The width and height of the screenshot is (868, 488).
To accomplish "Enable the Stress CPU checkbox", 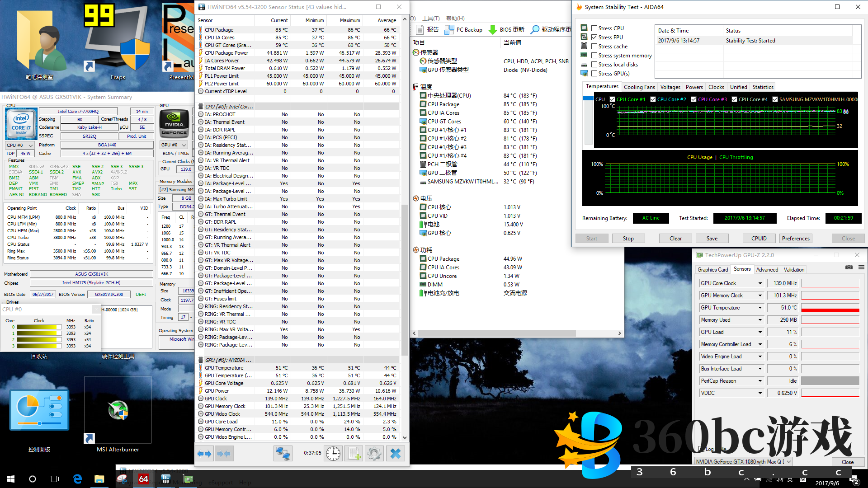I will pos(594,28).
